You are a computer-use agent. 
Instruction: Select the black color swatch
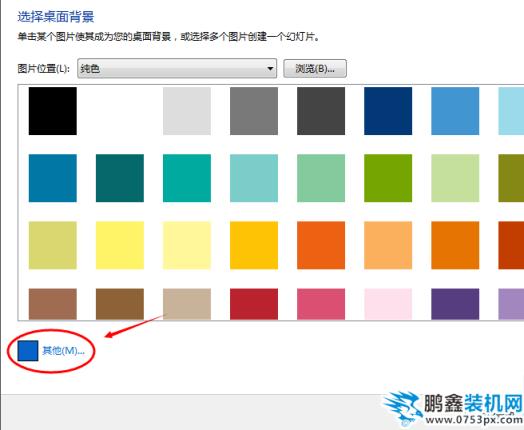(53, 111)
